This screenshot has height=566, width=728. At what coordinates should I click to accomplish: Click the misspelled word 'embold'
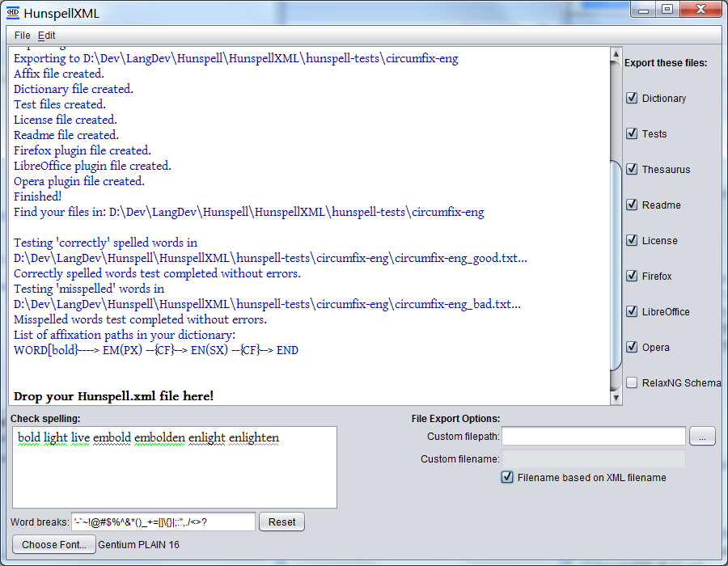click(x=112, y=437)
